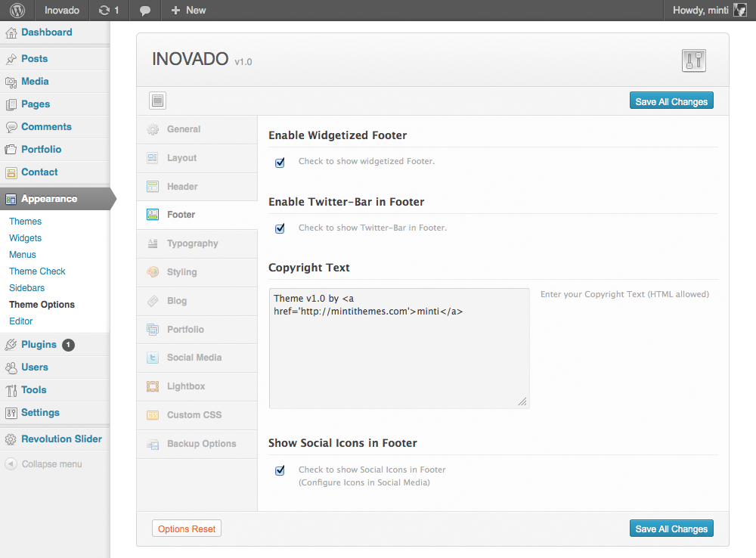Screen dimensions: 756x558
Task: Click the top Save All Changes button
Action: coord(671,101)
